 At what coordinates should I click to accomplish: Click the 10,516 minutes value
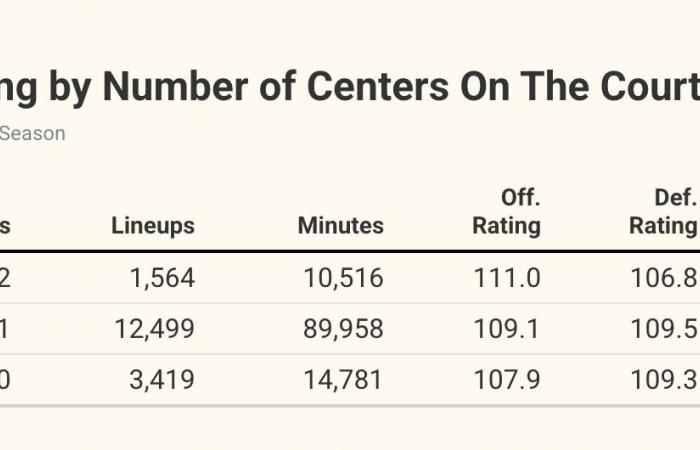click(x=343, y=278)
